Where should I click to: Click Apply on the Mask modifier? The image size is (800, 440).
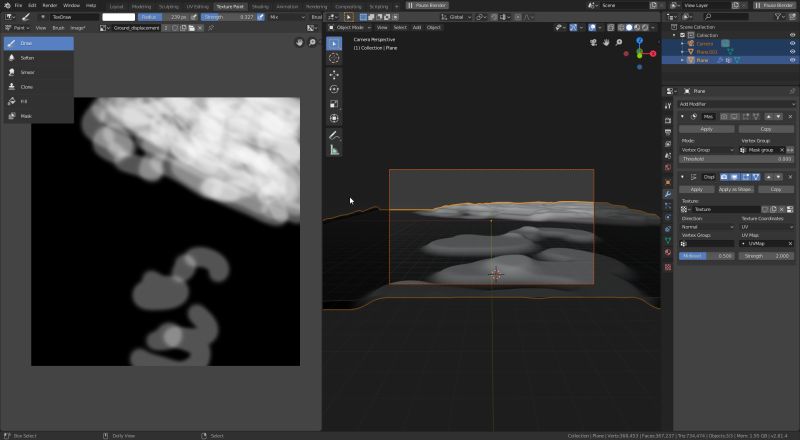pyautogui.click(x=706, y=129)
